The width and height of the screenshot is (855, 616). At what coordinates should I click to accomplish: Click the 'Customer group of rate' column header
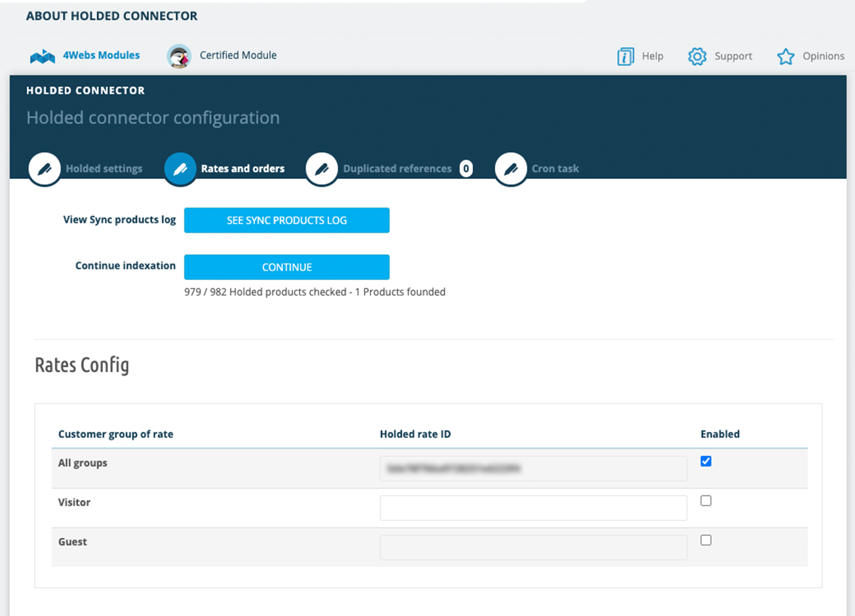(115, 434)
